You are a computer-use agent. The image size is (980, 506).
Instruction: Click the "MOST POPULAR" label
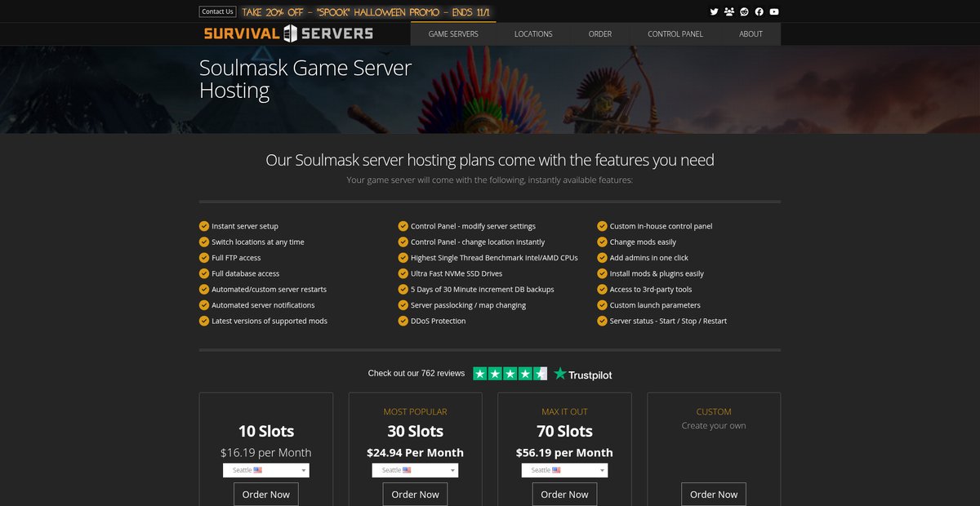pos(415,411)
